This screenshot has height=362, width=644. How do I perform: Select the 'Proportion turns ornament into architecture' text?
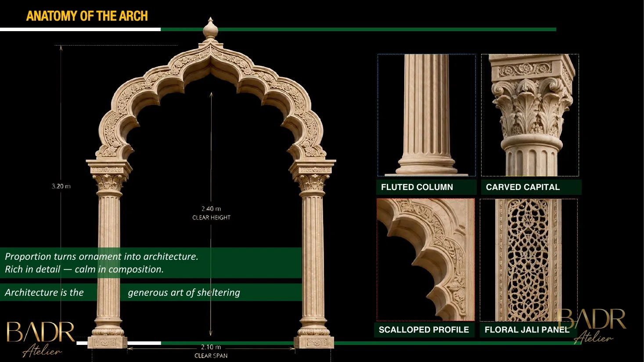pos(101,256)
